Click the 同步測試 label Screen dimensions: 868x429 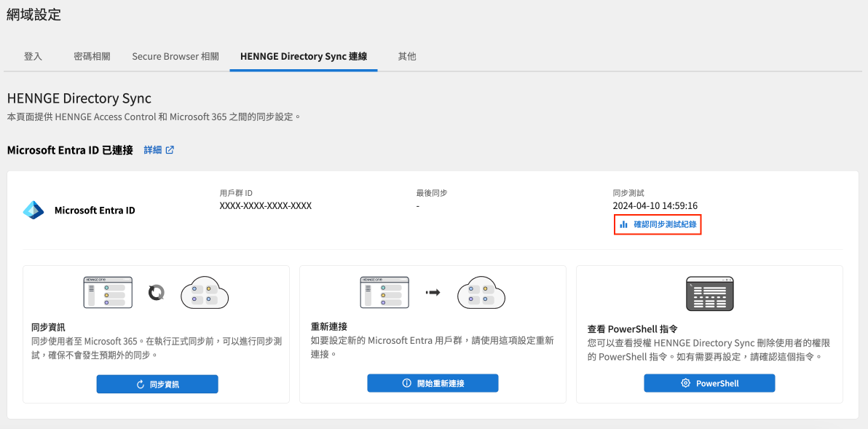628,193
